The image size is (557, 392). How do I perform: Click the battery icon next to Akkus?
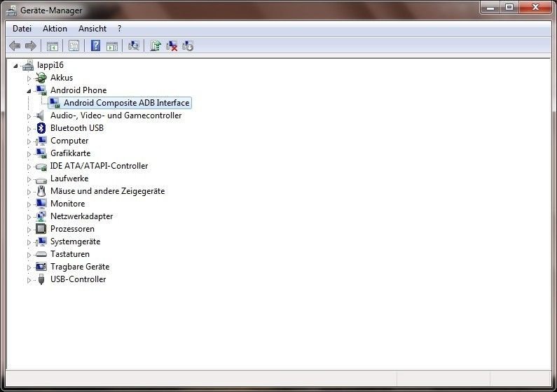[x=41, y=78]
